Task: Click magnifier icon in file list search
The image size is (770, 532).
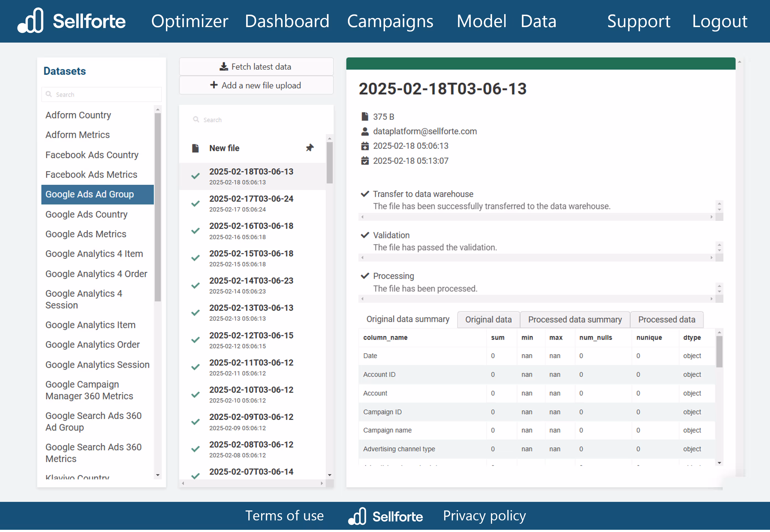Action: coord(196,119)
